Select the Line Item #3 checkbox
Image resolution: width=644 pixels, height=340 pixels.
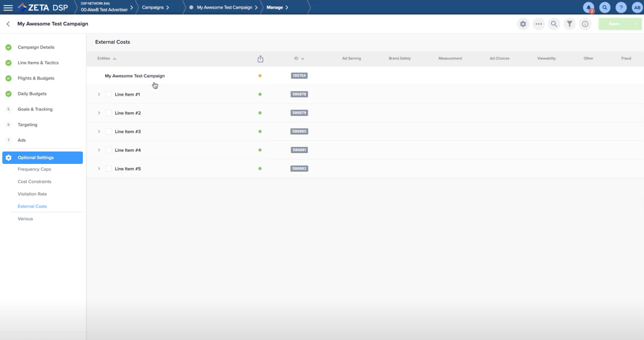pyautogui.click(x=109, y=132)
